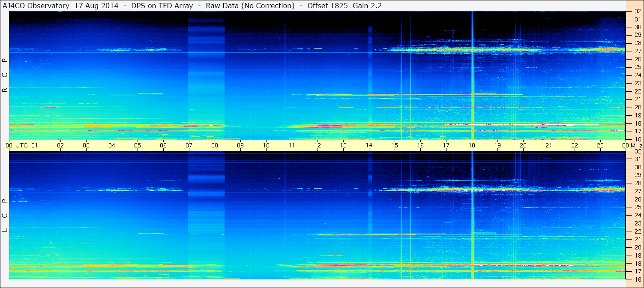Pick 25 MHz label on lower LCP scale
644x288 pixels.
[x=637, y=207]
